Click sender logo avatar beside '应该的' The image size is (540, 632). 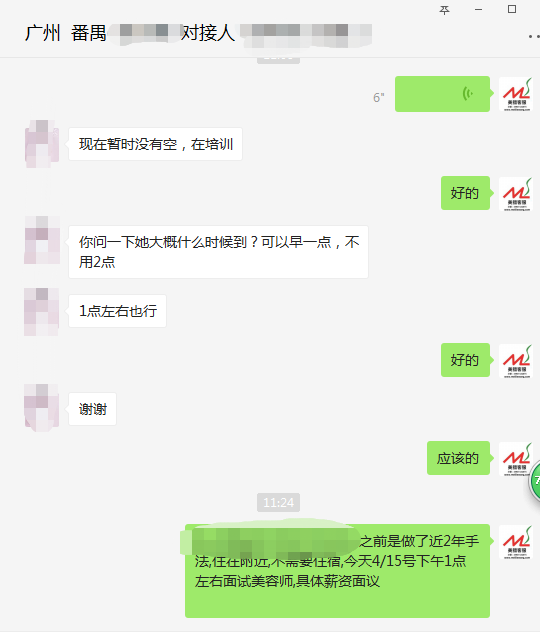[516, 459]
